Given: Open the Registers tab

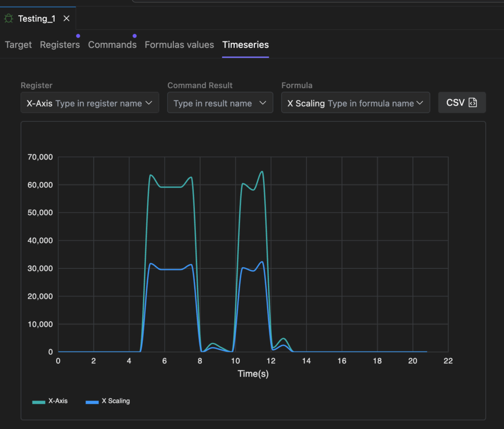Looking at the screenshot, I should (60, 45).
